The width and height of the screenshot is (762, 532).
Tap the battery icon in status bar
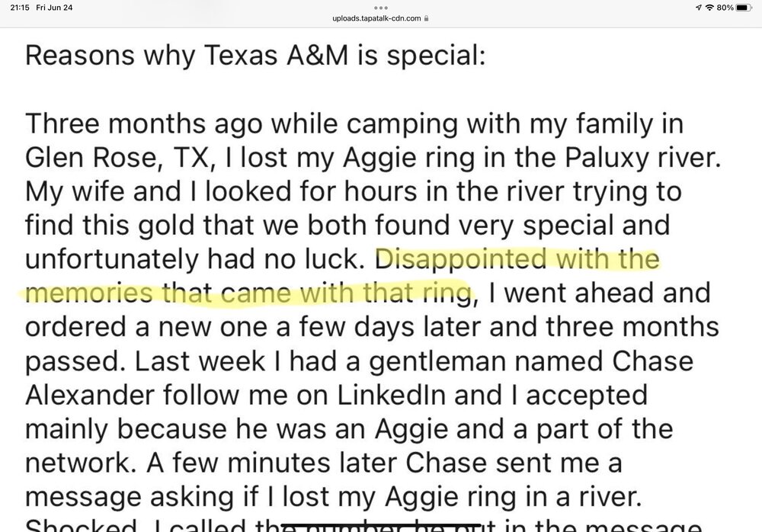coord(745,7)
